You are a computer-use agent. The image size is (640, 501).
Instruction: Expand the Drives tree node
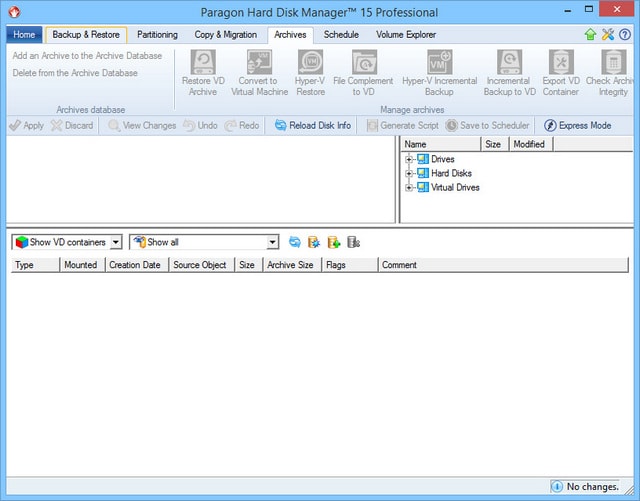(x=409, y=160)
